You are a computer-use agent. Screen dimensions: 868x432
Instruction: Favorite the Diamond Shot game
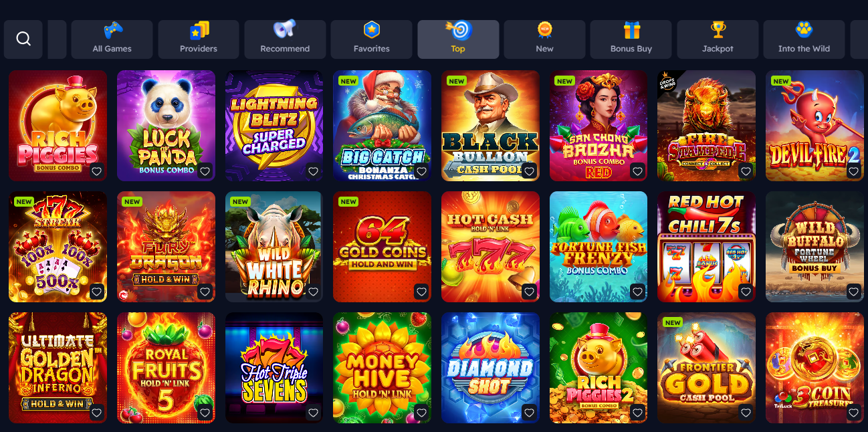(x=529, y=413)
